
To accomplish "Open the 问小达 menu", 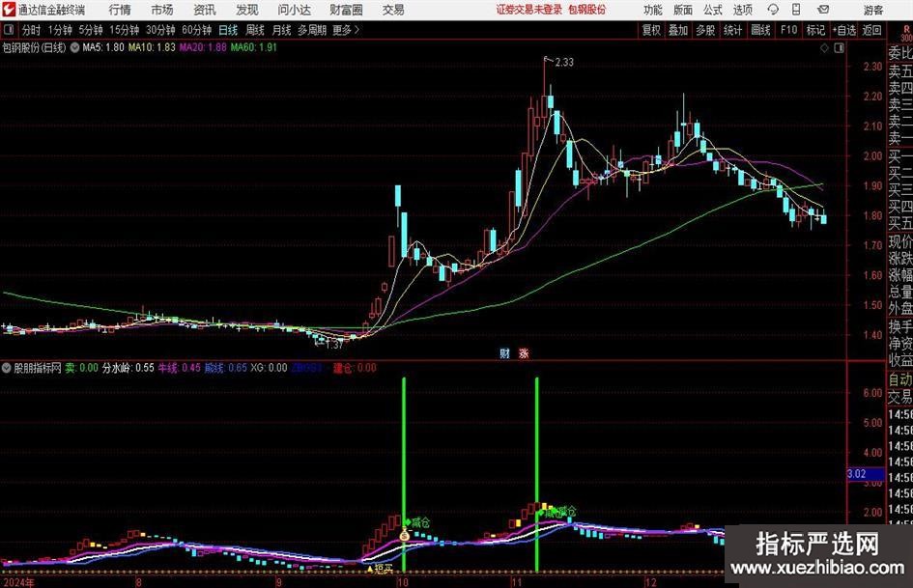I will coord(294,10).
